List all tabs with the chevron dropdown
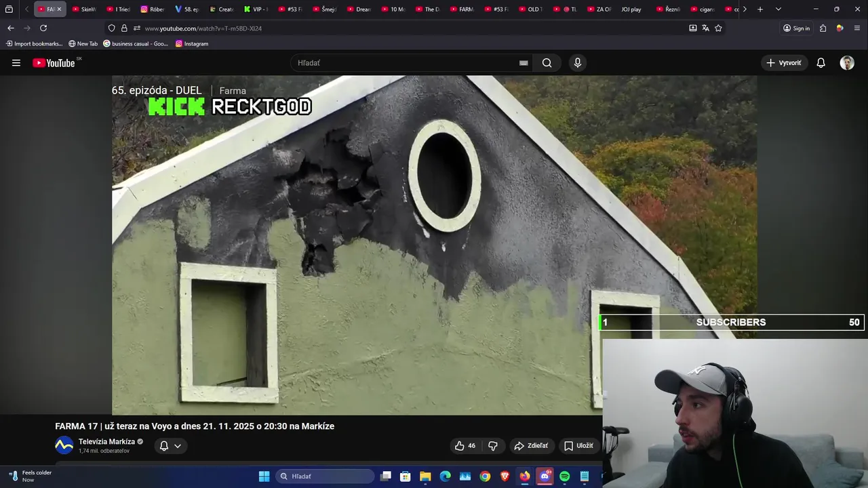Screen dimensions: 868x488 tap(778, 9)
